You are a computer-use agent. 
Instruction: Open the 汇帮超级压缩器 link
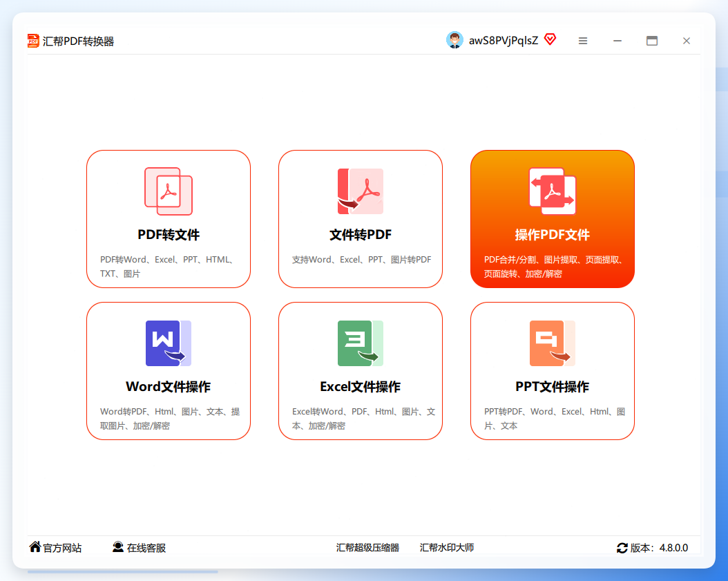pos(367,548)
